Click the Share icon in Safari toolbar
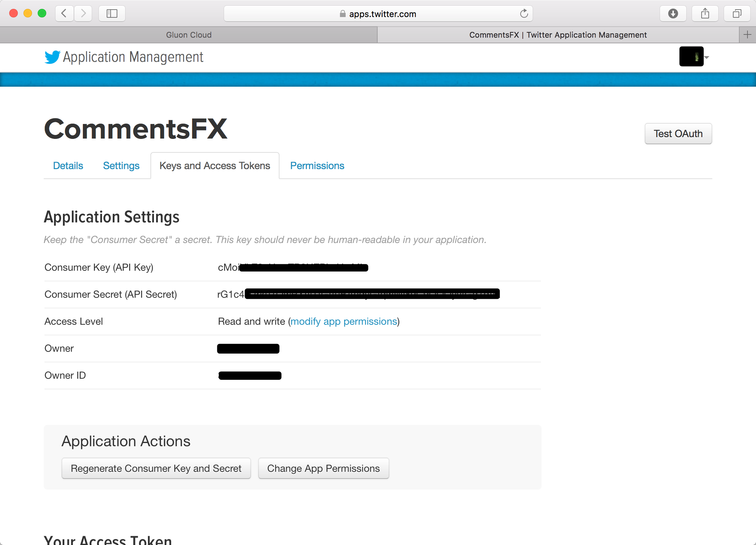 [x=705, y=14]
